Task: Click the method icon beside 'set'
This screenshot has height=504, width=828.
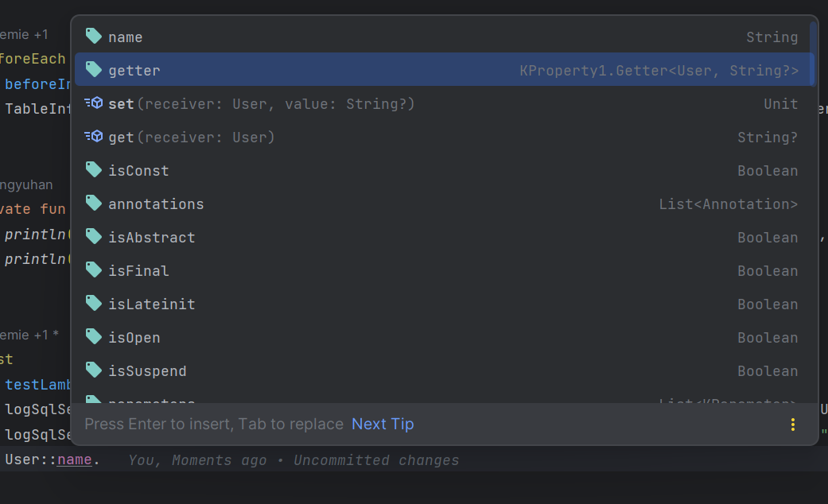Action: click(x=94, y=103)
